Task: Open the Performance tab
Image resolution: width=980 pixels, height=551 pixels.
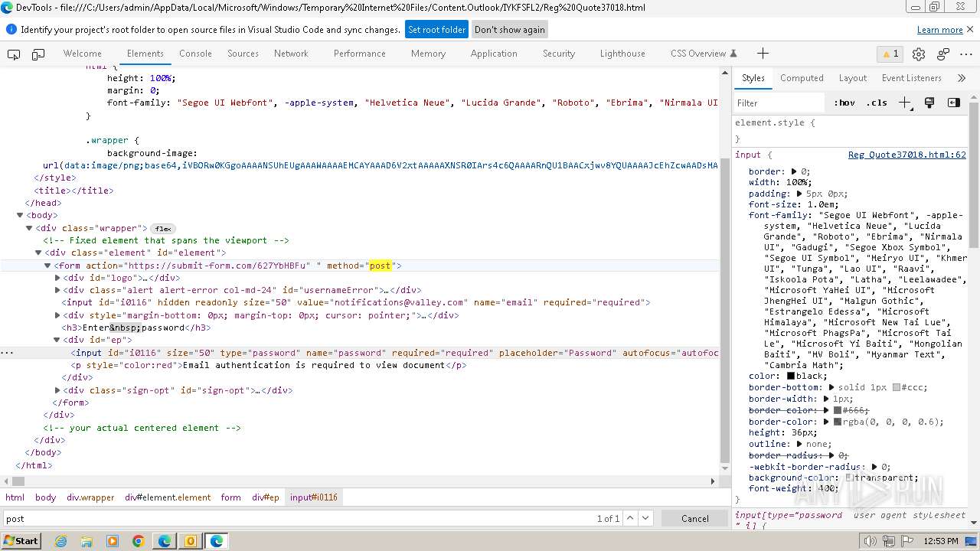Action: click(359, 54)
